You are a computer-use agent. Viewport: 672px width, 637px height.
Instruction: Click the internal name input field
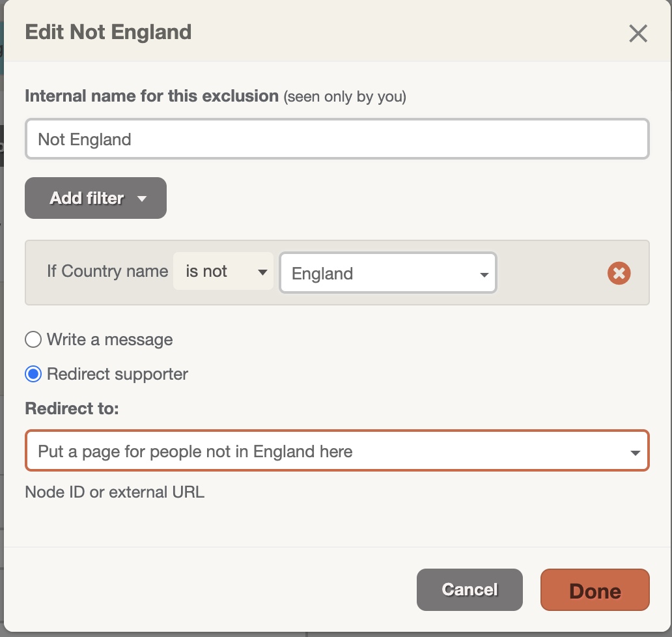point(337,139)
